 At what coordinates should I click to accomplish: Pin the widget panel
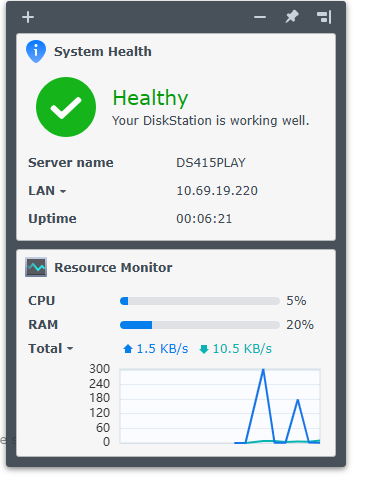(x=292, y=17)
